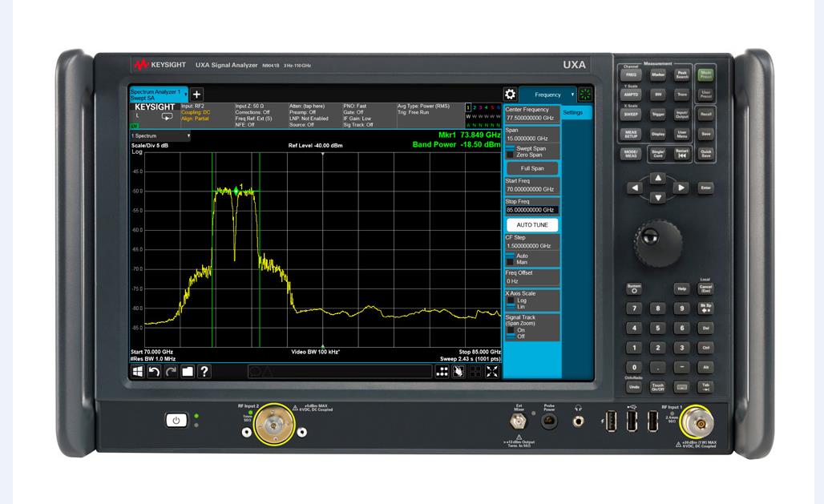
Task: Open the Spectrum Analyzer 1 Swept SA dropdown
Action: (160, 95)
